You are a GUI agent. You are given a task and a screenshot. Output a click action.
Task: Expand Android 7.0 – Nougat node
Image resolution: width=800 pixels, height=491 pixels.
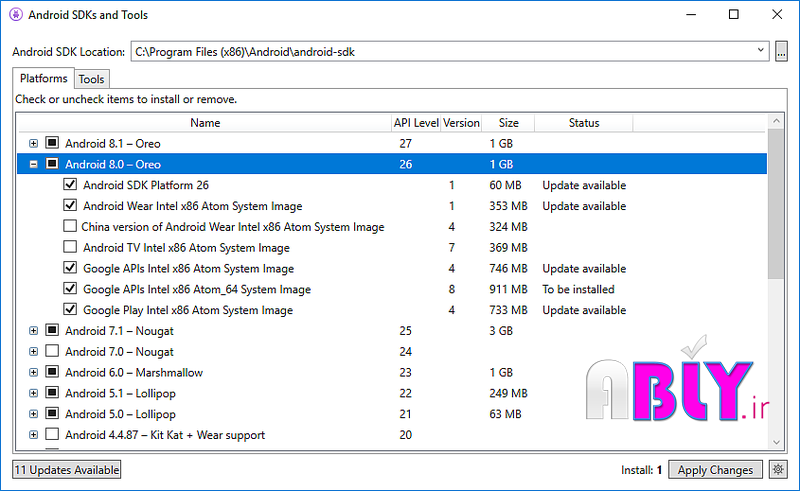click(34, 352)
